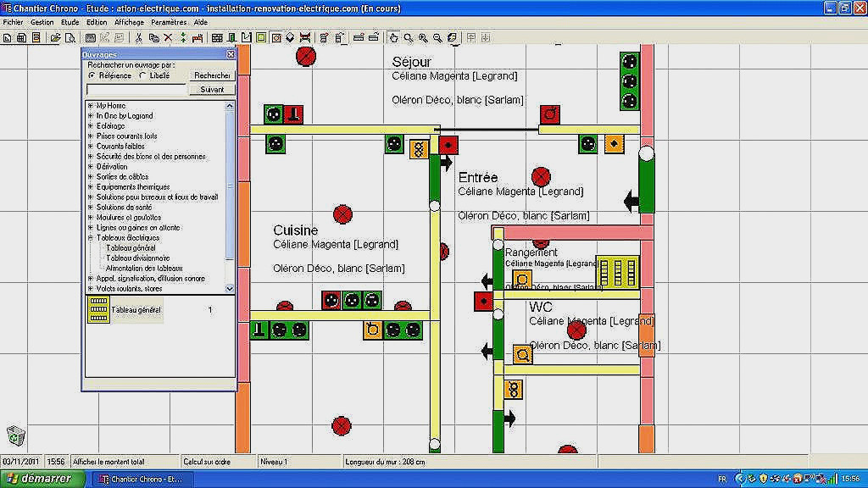Viewport: 868px width, 488px height.
Task: Click the Suivant button
Action: tap(212, 90)
